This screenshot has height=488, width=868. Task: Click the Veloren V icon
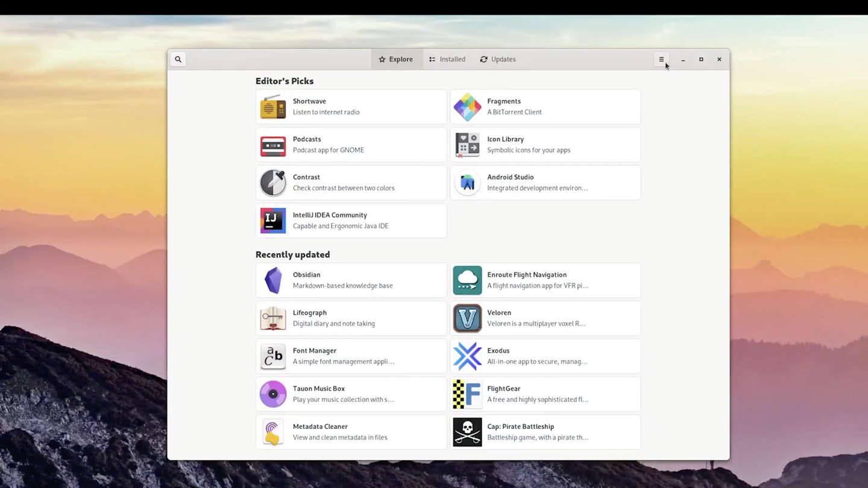tap(467, 318)
